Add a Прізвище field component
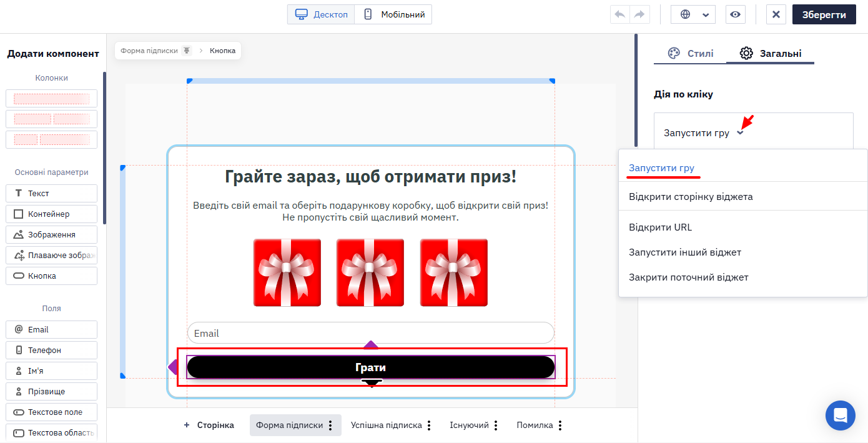Image resolution: width=868 pixels, height=443 pixels. click(51, 391)
